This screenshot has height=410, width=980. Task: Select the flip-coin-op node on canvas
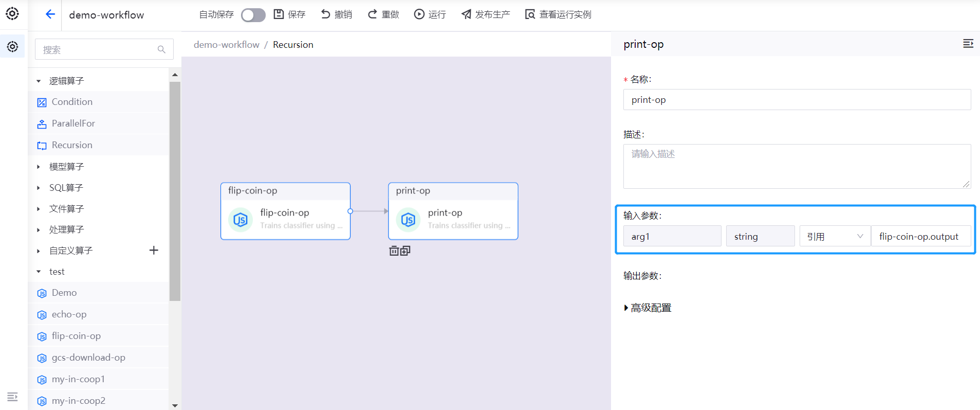click(285, 211)
